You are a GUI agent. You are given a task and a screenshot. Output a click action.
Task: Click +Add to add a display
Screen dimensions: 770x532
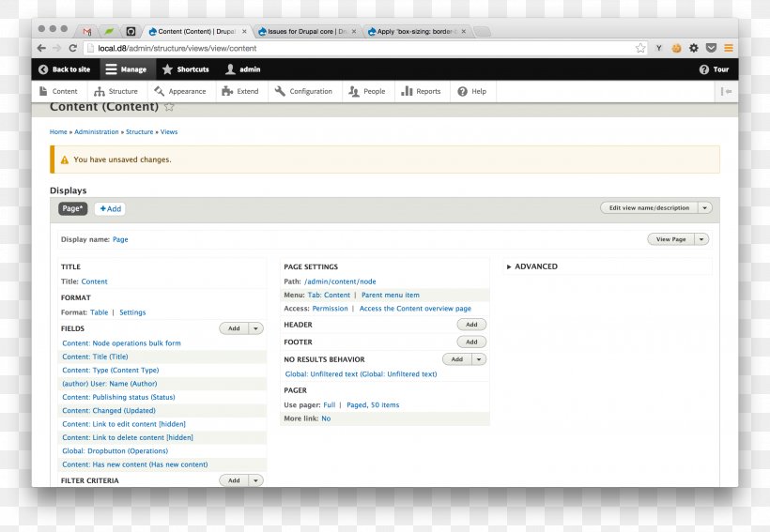pyautogui.click(x=110, y=208)
